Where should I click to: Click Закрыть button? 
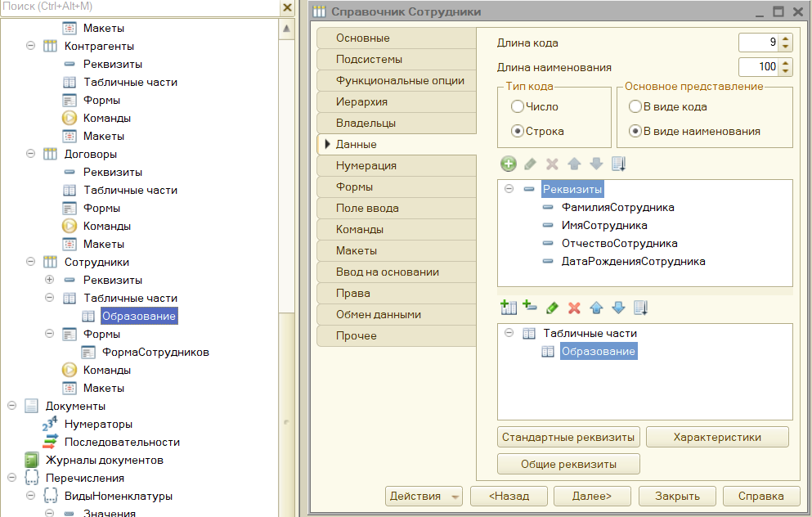pyautogui.click(x=677, y=496)
